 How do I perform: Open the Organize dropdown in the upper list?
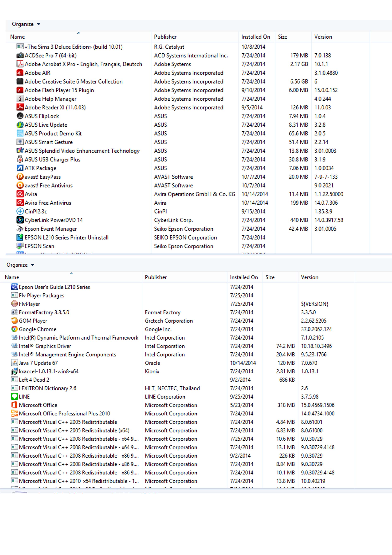tap(26, 24)
